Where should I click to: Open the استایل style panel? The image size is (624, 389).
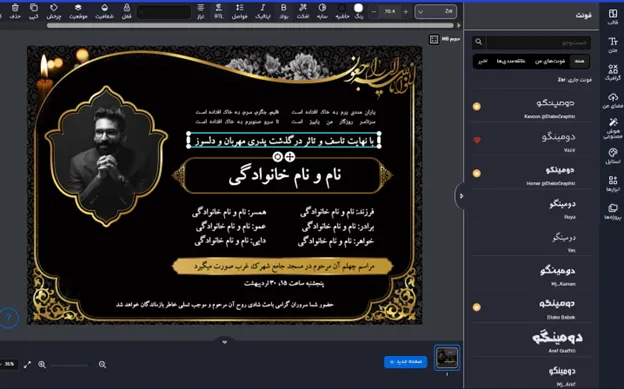pyautogui.click(x=612, y=156)
